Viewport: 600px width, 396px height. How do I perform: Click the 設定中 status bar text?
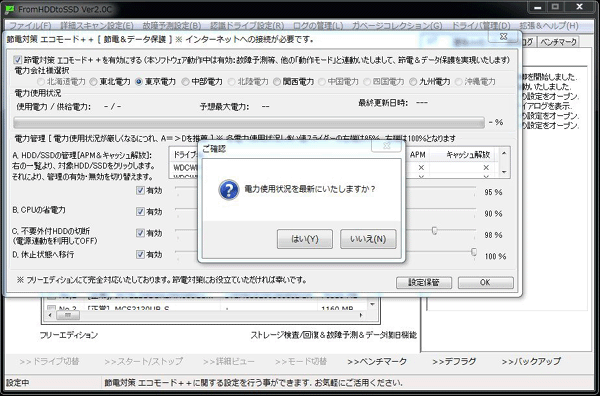tap(18, 383)
